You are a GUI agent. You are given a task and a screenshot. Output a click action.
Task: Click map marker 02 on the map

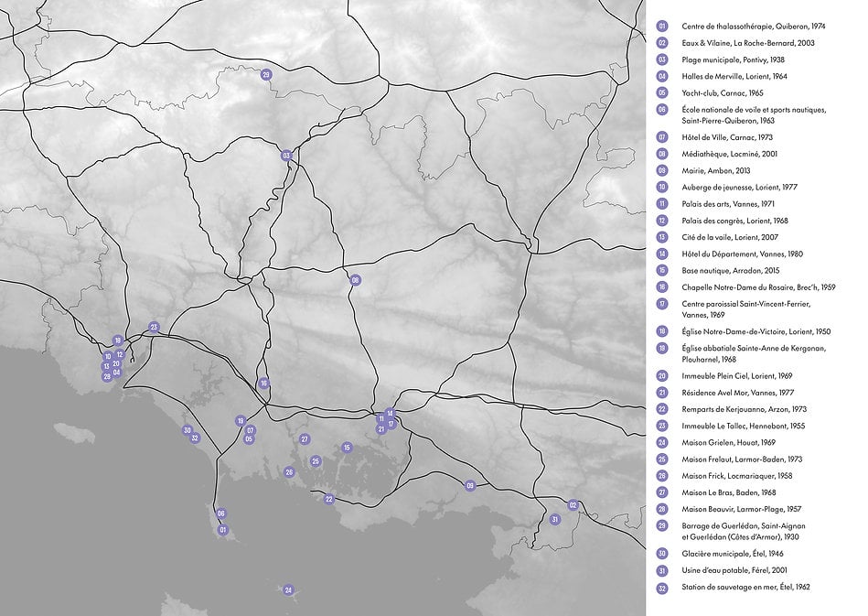point(573,505)
